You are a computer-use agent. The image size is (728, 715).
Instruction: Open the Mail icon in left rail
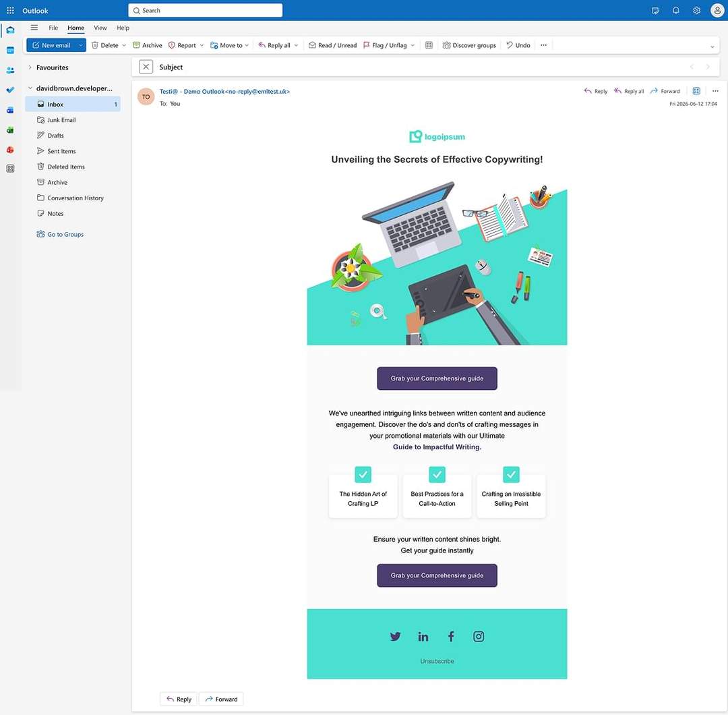(x=10, y=30)
